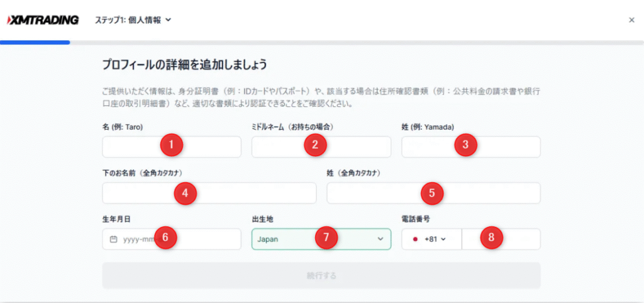
Task: Click the red number 2 marker
Action: coord(315,146)
